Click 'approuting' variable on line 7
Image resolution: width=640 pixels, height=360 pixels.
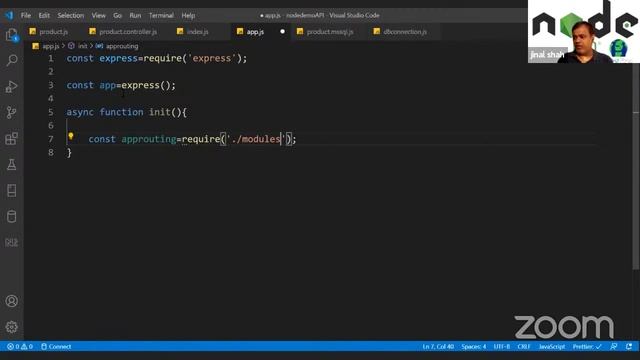pyautogui.click(x=149, y=139)
